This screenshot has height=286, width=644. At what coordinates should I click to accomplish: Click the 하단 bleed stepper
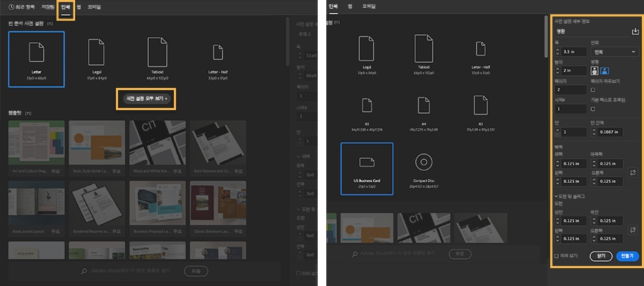click(593, 221)
